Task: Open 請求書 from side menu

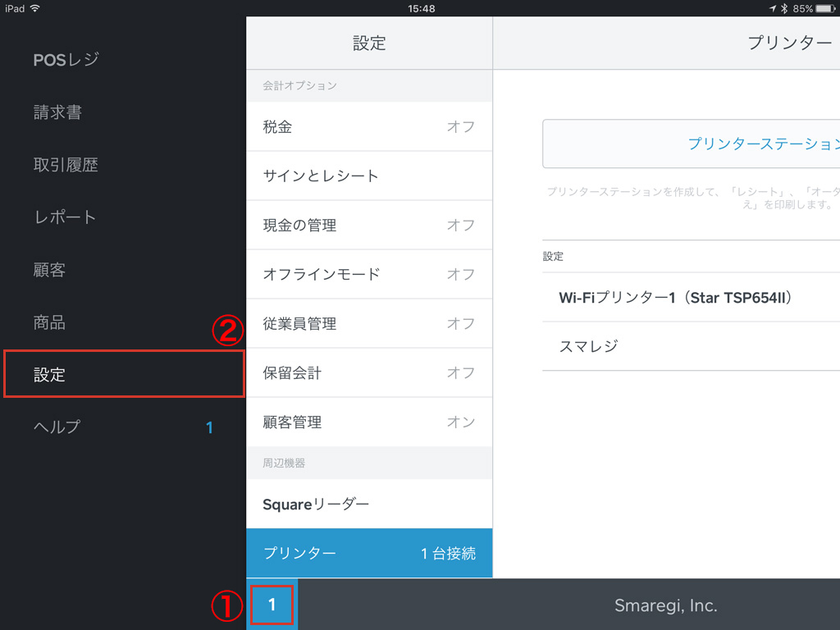Action: coord(57,112)
